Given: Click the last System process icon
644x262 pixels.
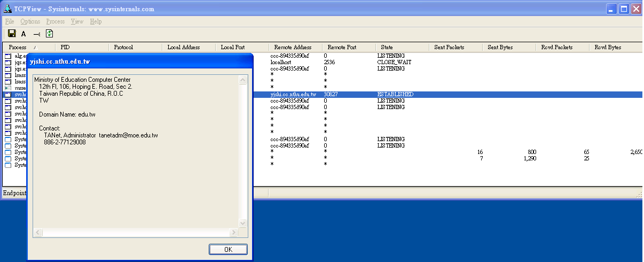Looking at the screenshot, I should point(8,165).
